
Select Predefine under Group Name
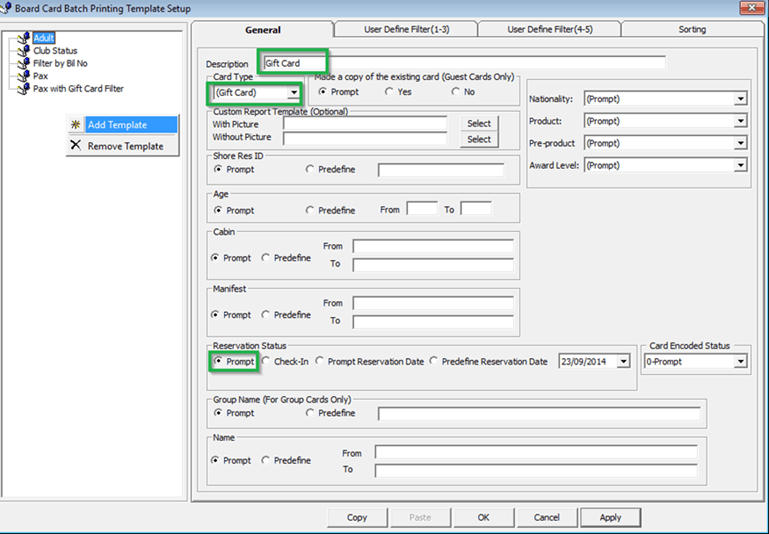tap(309, 413)
